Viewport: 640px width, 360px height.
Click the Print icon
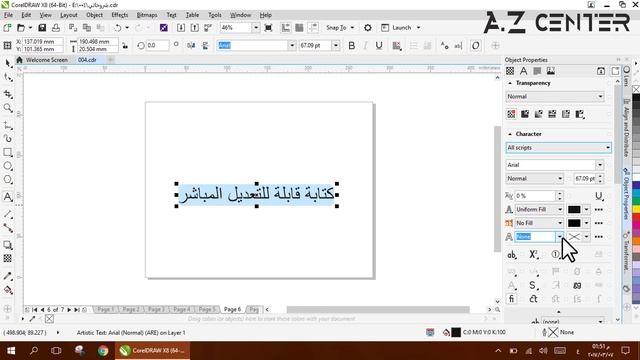coord(56,28)
